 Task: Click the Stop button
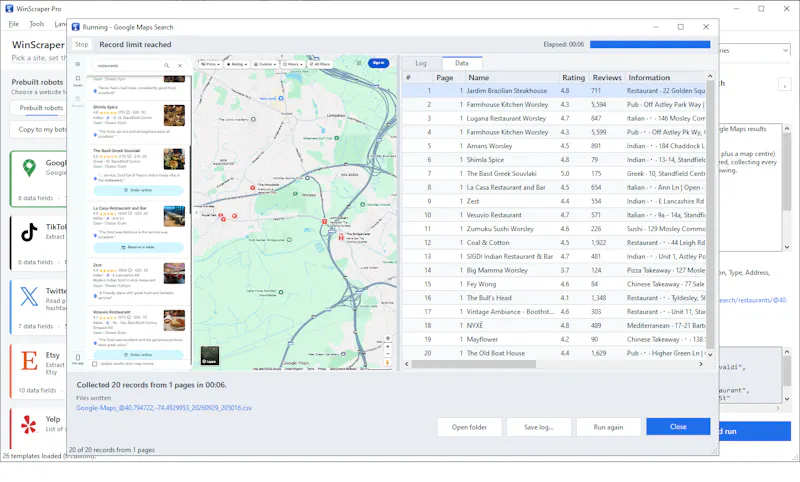(x=82, y=44)
